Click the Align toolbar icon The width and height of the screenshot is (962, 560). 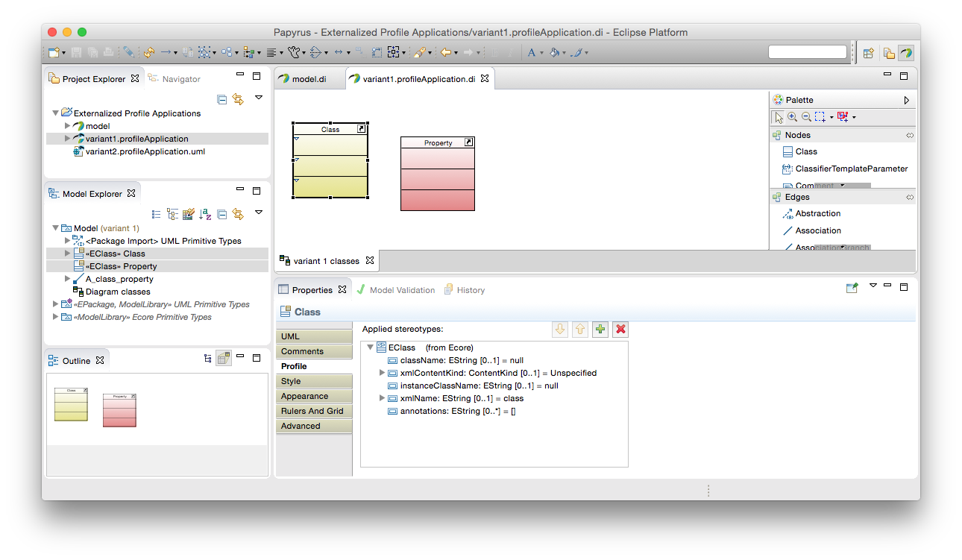pos(248,53)
